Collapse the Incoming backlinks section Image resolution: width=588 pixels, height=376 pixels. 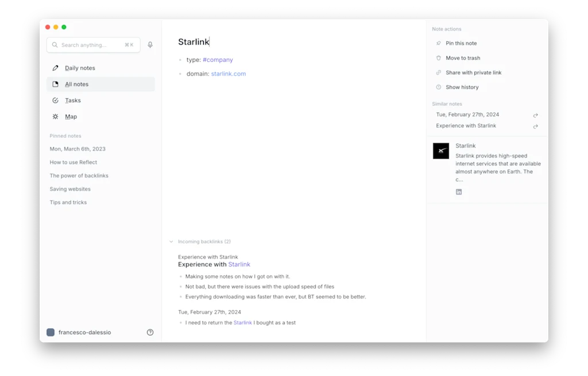(171, 242)
